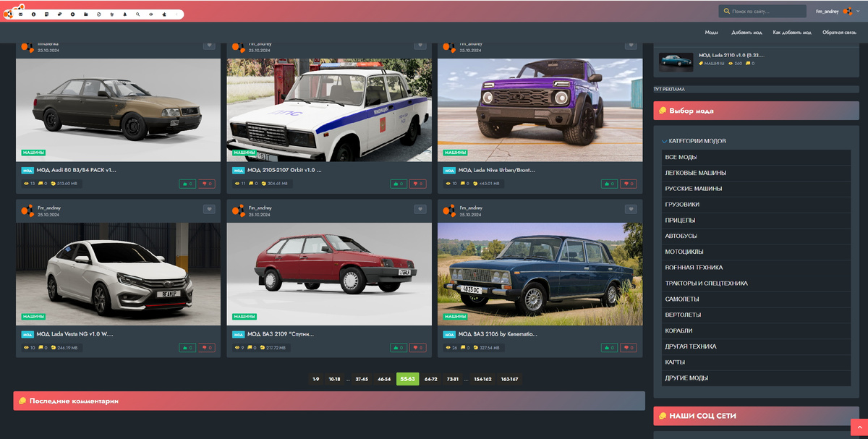Open the bell notifications icon in admin bar
The width and height of the screenshot is (868, 439).
pyautogui.click(x=124, y=14)
